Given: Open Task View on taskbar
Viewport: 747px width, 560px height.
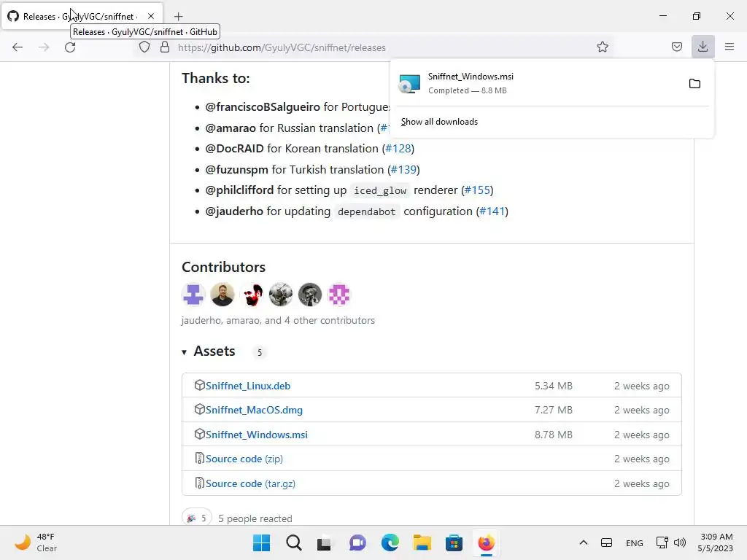Looking at the screenshot, I should point(325,542).
